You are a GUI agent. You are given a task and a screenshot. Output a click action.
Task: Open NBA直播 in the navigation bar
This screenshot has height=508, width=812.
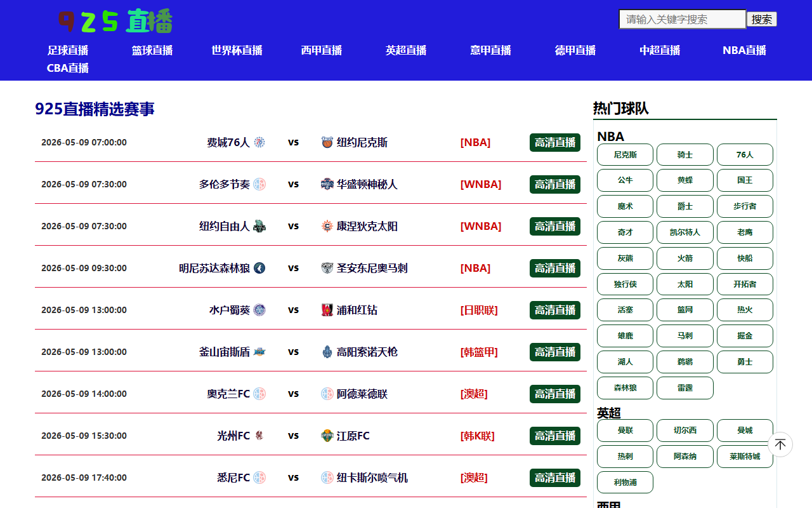tap(744, 50)
